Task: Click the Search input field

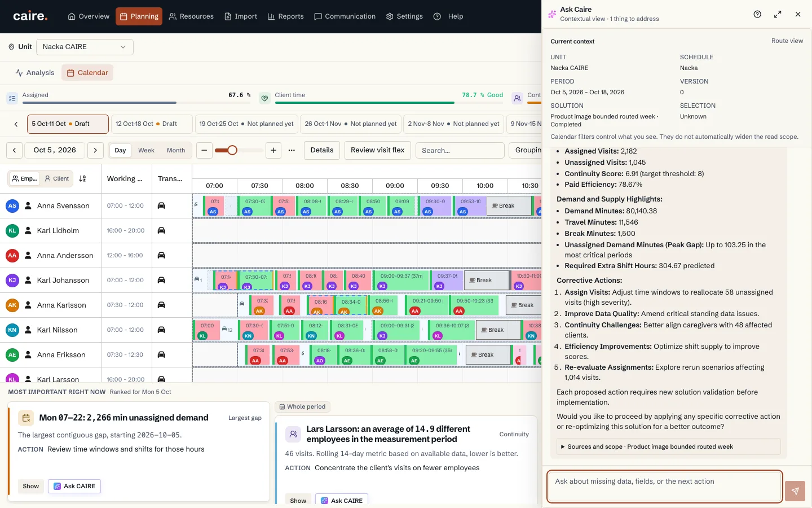Action: (x=460, y=150)
